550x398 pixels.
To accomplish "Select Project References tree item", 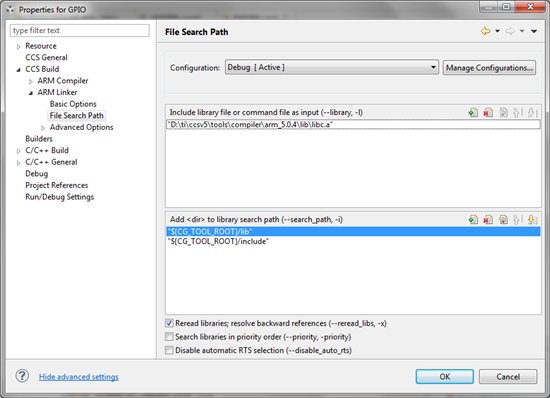I will pyautogui.click(x=56, y=185).
